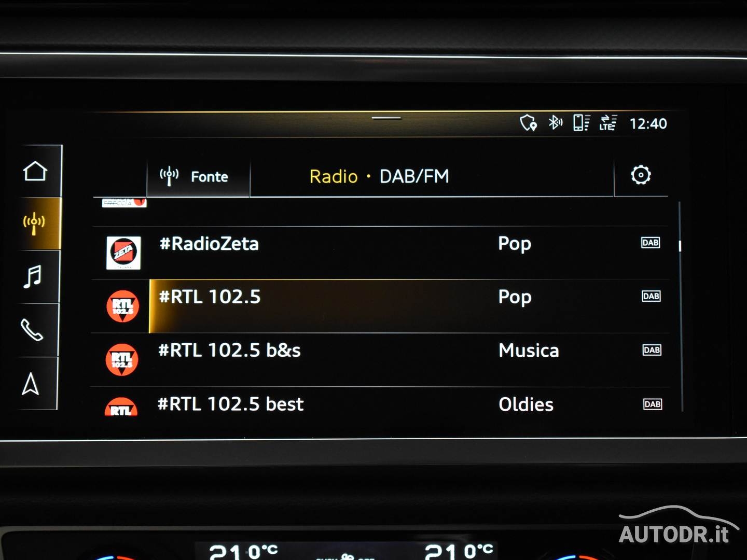Pull down the top notification handle

click(386, 118)
